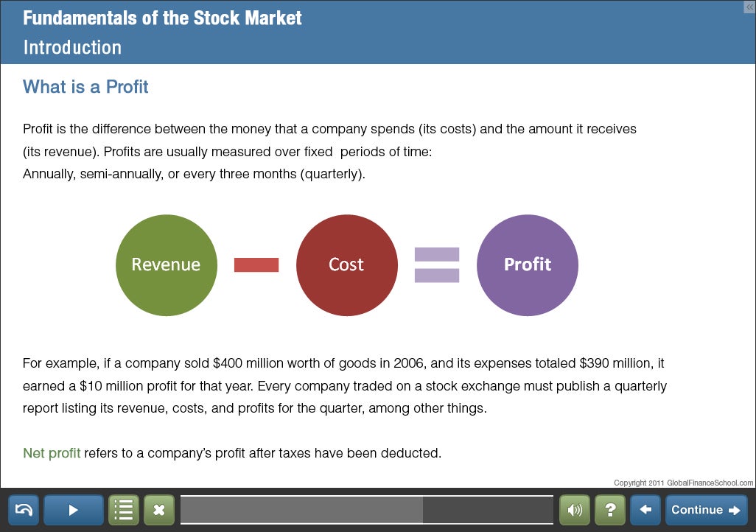Mute audio with the speaker icon
Screen dimensions: 756x532
[575, 510]
